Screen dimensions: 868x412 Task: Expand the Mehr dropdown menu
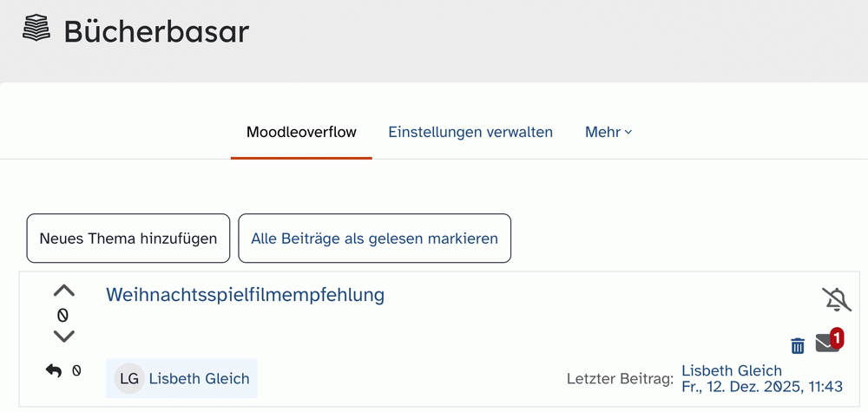click(608, 133)
